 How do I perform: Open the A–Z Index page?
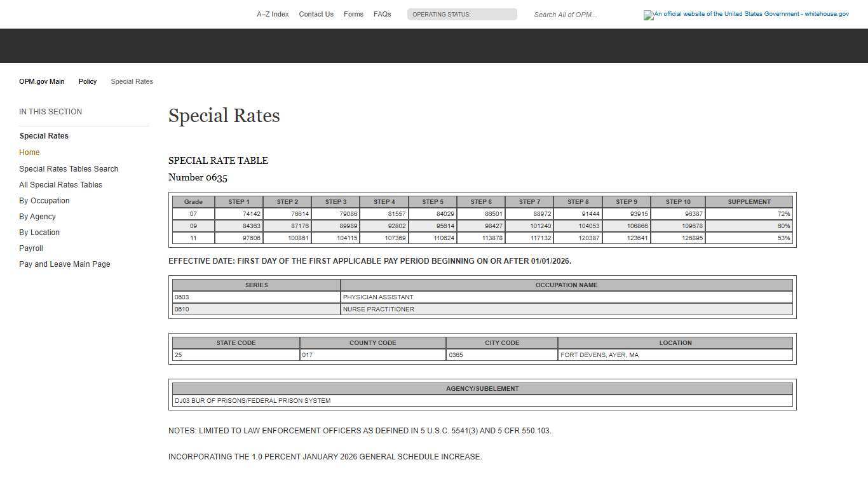coord(273,14)
